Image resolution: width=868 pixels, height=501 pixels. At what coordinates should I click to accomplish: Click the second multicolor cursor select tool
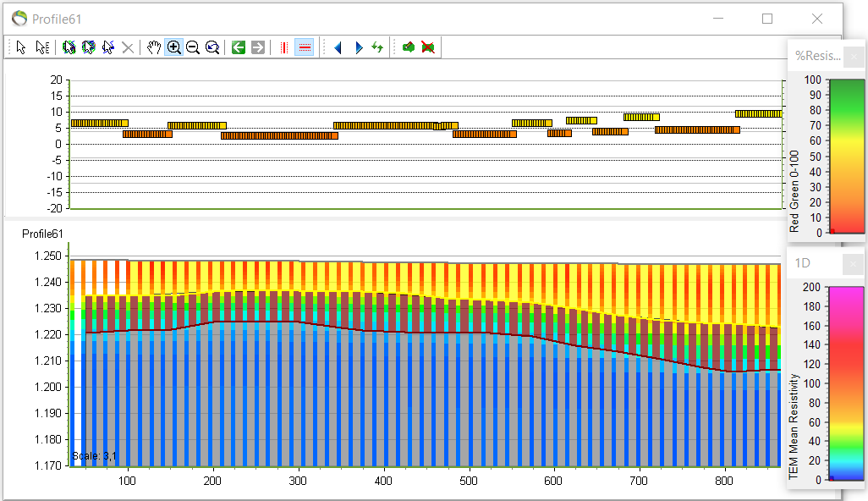pyautogui.click(x=89, y=47)
